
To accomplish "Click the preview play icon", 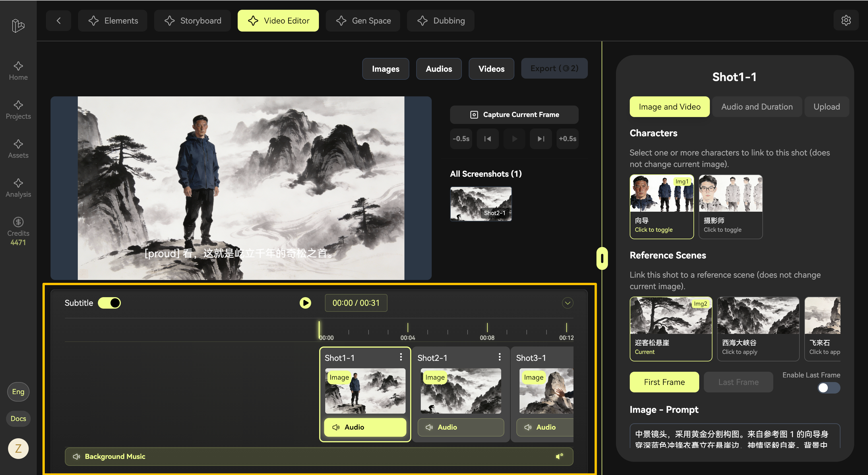I will tap(514, 139).
